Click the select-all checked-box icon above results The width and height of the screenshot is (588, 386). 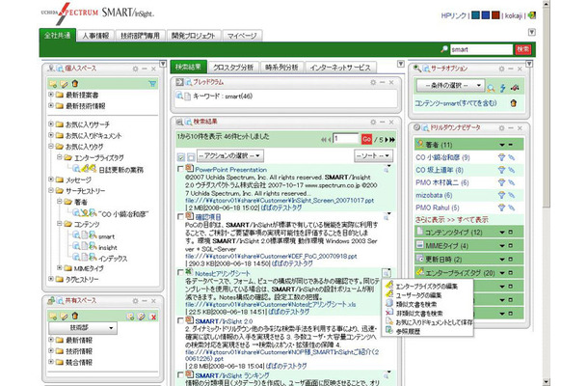[x=181, y=157]
